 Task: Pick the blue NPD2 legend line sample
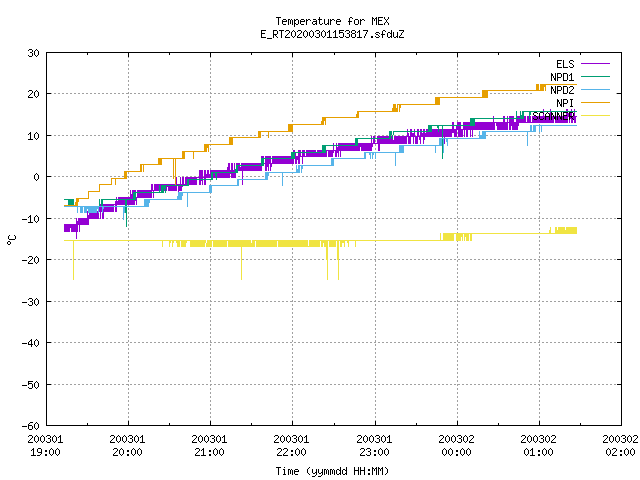595,89
